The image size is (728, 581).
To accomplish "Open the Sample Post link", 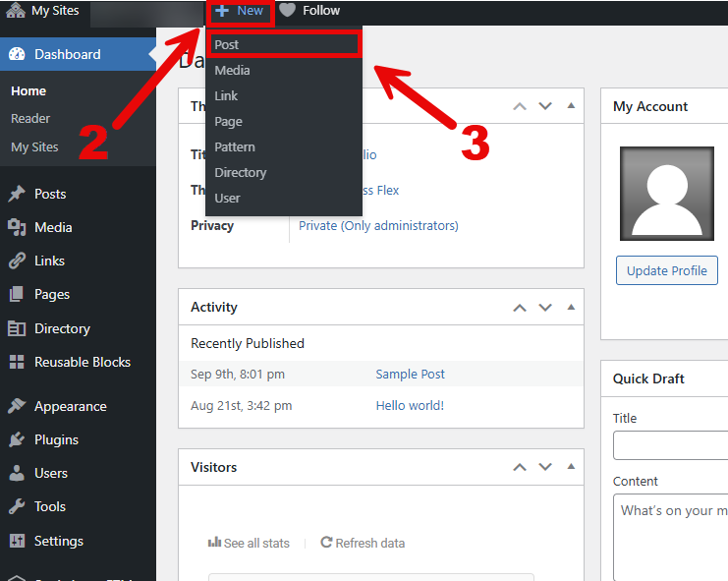I will pyautogui.click(x=410, y=374).
